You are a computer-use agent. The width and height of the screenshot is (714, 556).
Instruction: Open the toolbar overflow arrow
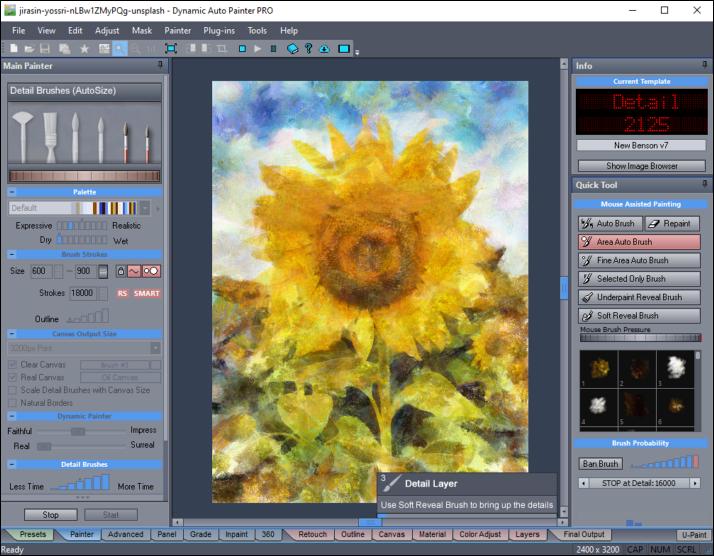coord(357,52)
